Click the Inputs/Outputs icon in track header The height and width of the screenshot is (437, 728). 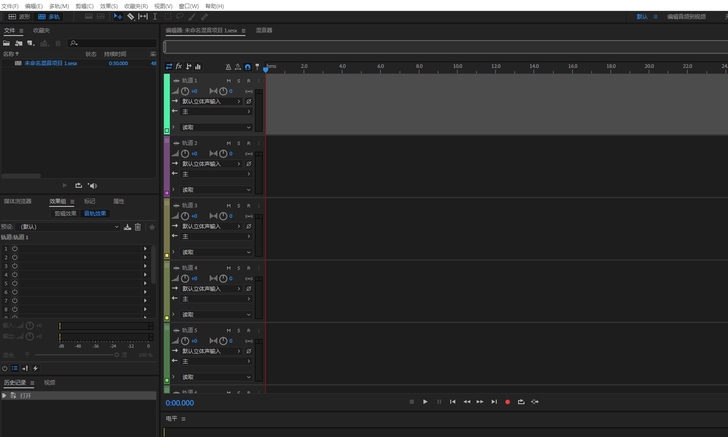tap(169, 67)
